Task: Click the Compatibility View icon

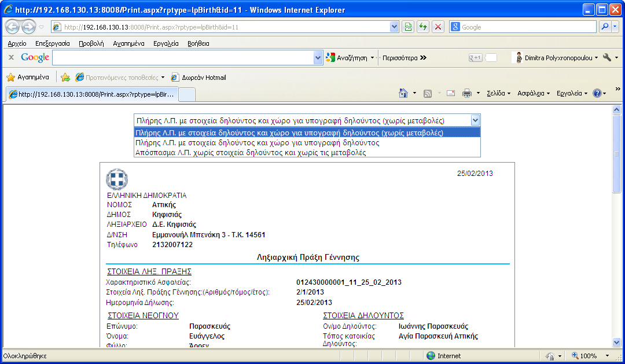Action: [408, 27]
